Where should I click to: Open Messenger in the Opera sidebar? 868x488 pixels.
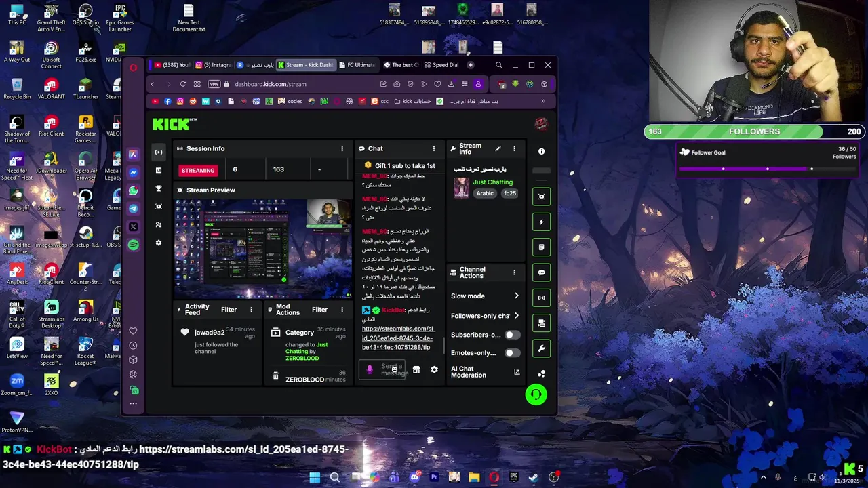click(x=134, y=173)
